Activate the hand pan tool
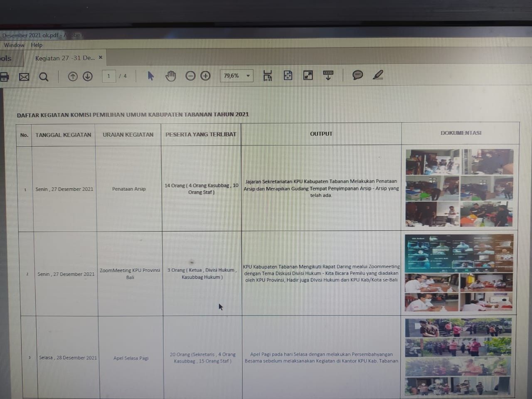This screenshot has height=399, width=532. [x=171, y=76]
